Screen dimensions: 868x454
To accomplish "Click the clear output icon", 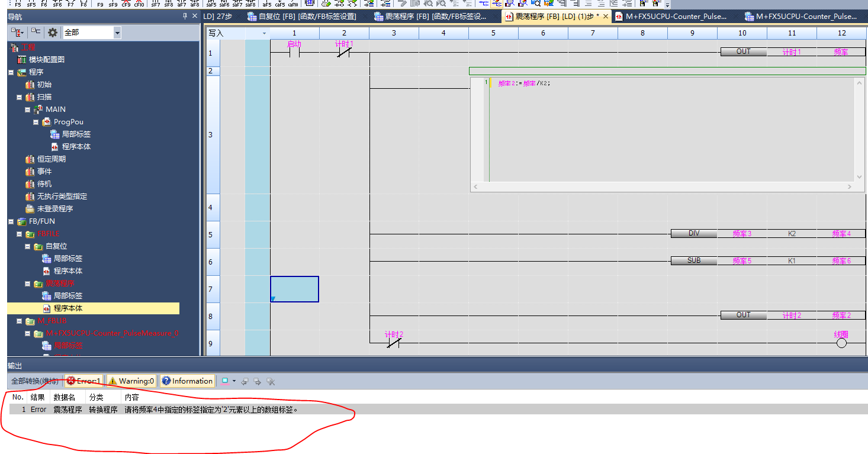I will click(271, 381).
